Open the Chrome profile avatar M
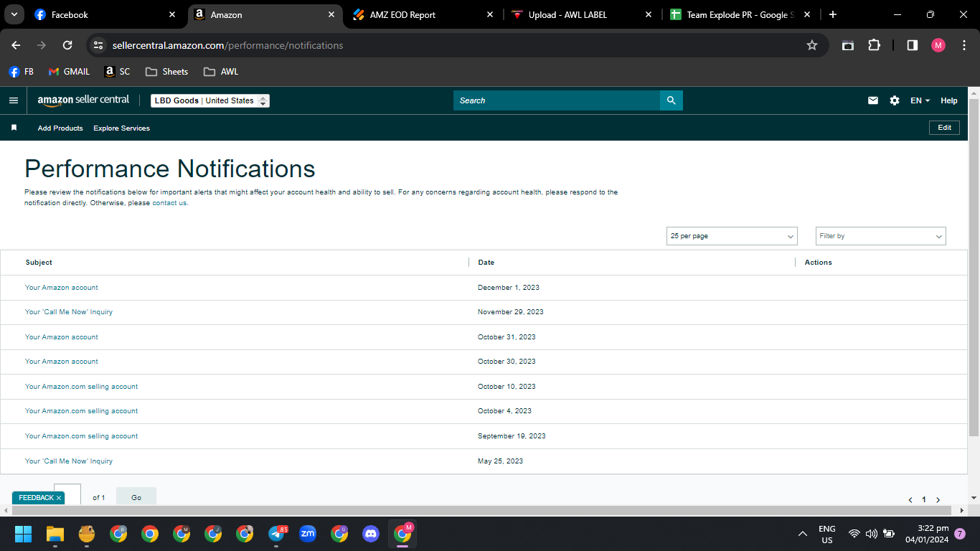Image resolution: width=980 pixels, height=551 pixels. pos(938,45)
